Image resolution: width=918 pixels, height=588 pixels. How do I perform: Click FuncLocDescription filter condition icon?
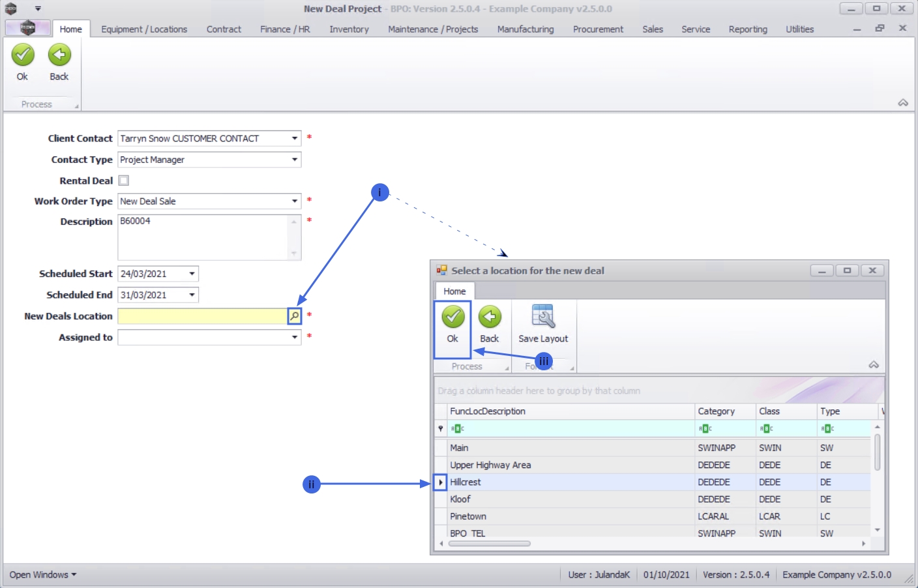(x=458, y=428)
